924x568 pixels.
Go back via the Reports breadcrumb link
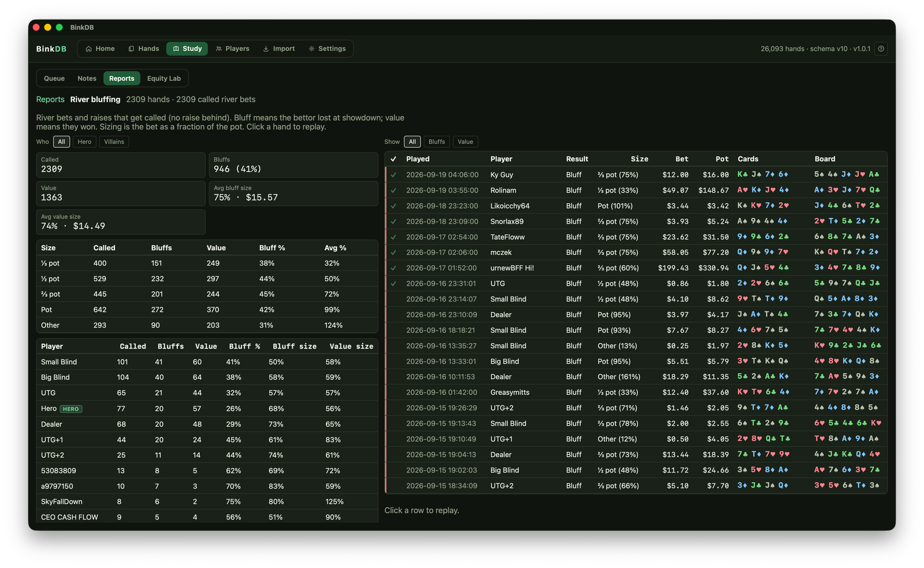pos(50,99)
